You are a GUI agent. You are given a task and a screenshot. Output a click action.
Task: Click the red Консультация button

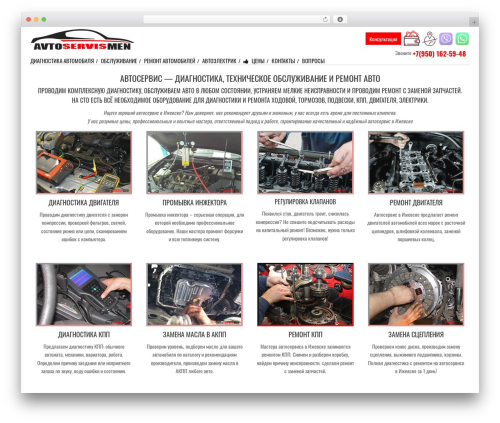click(x=383, y=39)
